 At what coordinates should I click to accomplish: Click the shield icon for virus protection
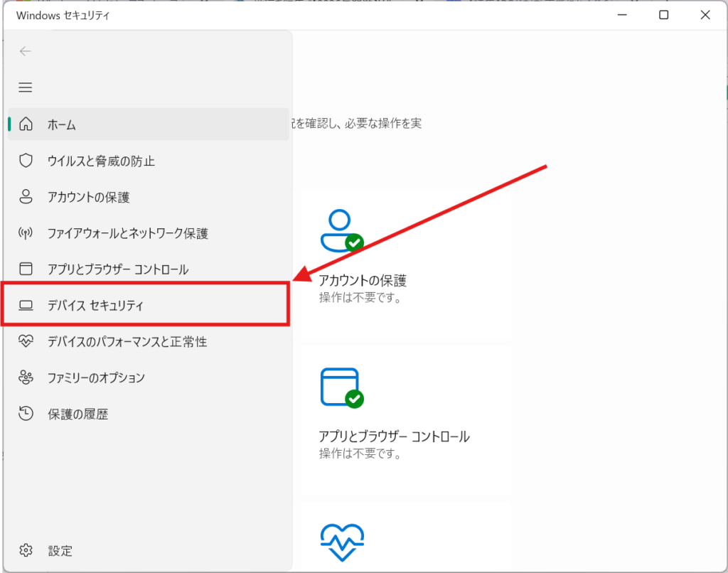(x=26, y=161)
